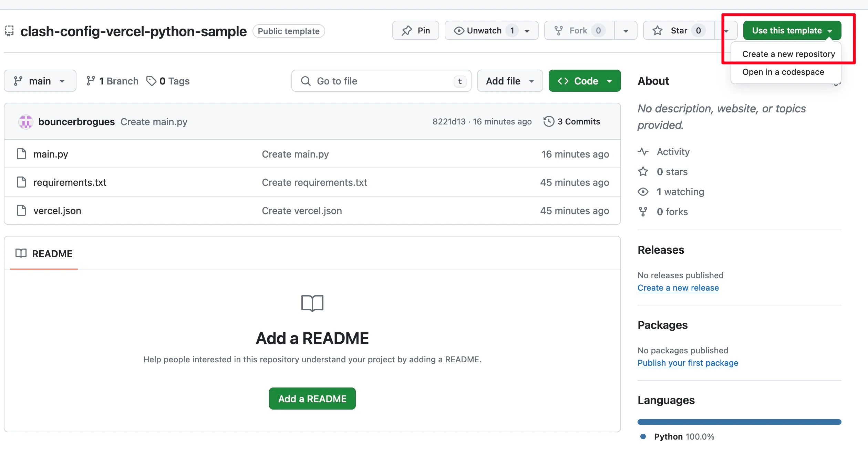Click the Python language bar
The height and width of the screenshot is (453, 868).
tap(739, 422)
